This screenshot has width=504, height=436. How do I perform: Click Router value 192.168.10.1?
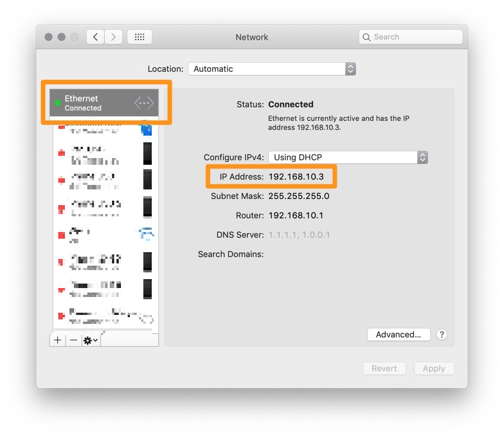click(296, 215)
